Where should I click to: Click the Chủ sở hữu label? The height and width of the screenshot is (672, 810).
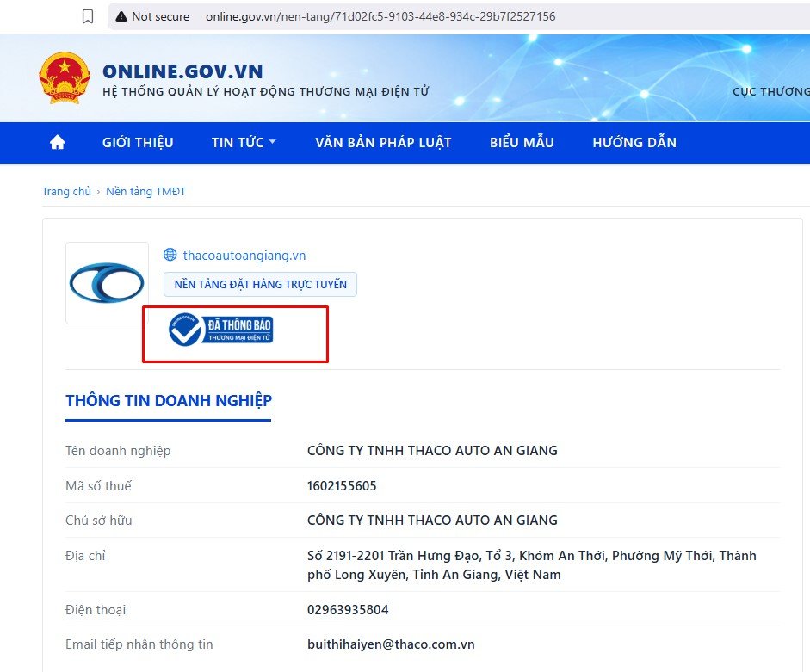[99, 521]
